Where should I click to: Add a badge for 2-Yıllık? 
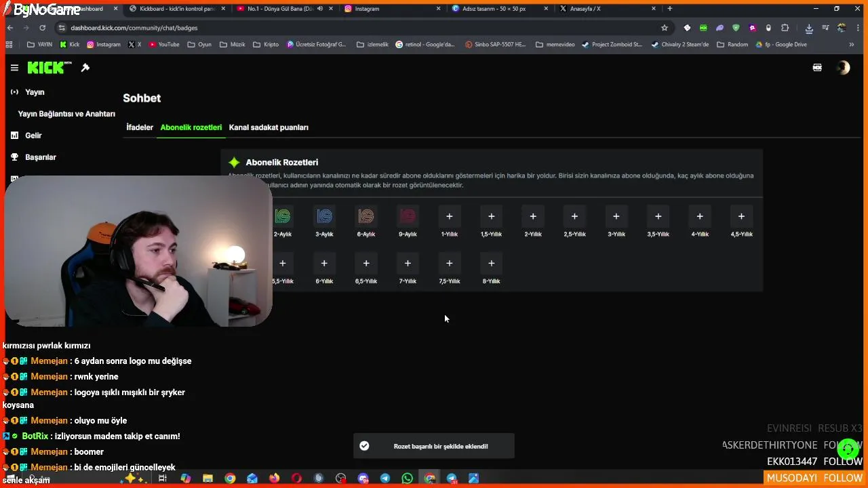533,216
